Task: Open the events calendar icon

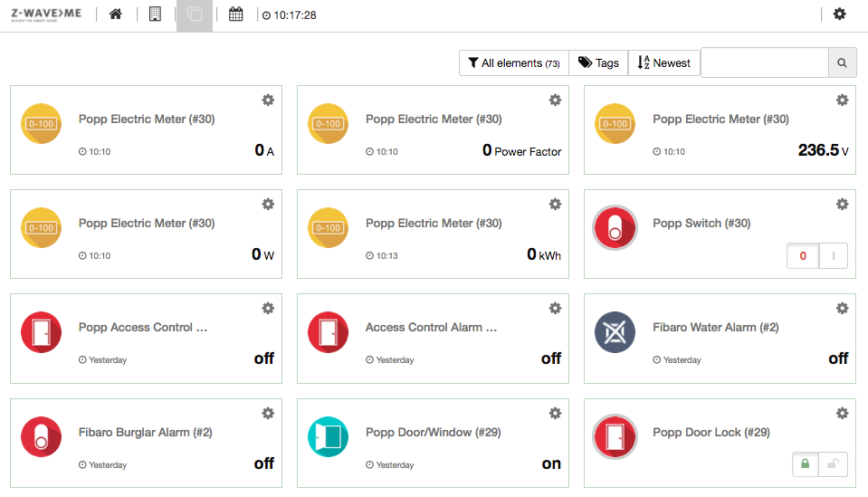Action: point(236,14)
